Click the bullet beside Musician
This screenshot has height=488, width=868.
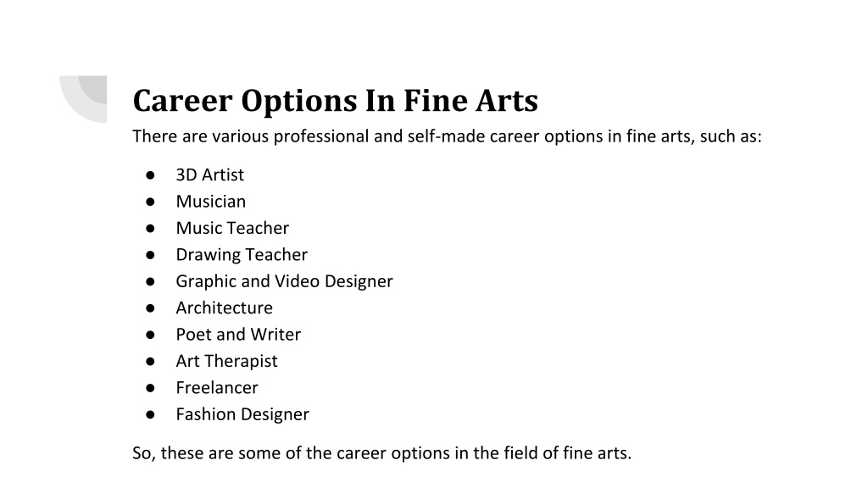point(150,202)
